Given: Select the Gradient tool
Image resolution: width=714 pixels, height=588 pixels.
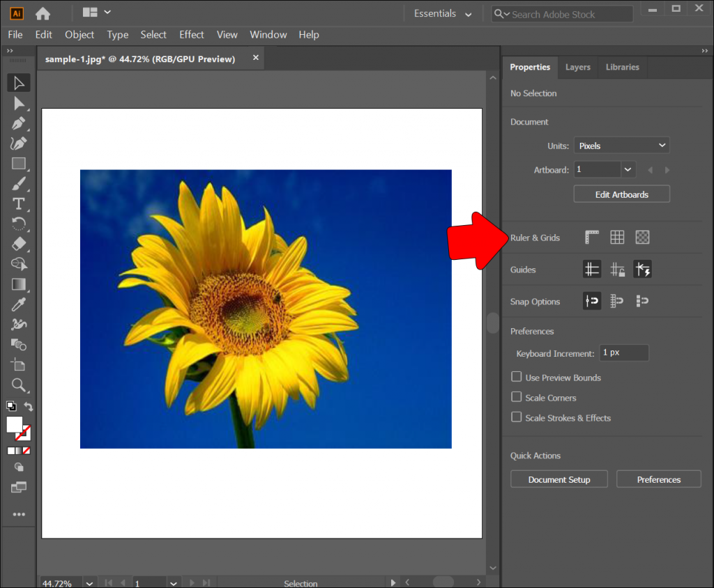Looking at the screenshot, I should [18, 284].
